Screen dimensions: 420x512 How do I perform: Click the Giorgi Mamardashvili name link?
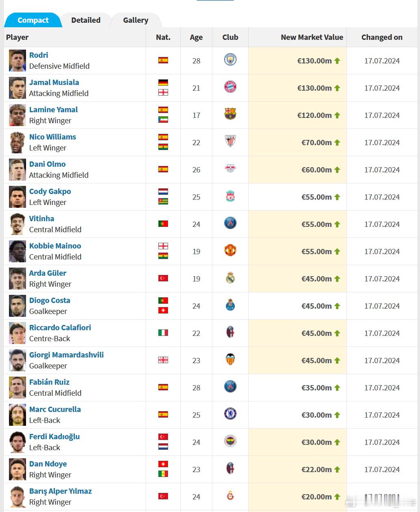point(66,355)
